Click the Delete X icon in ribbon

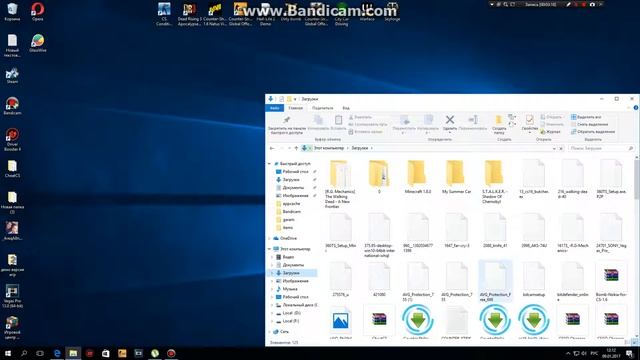450,120
